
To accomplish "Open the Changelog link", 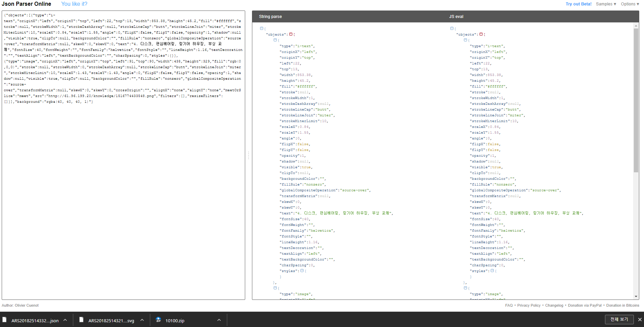I will 554,305.
